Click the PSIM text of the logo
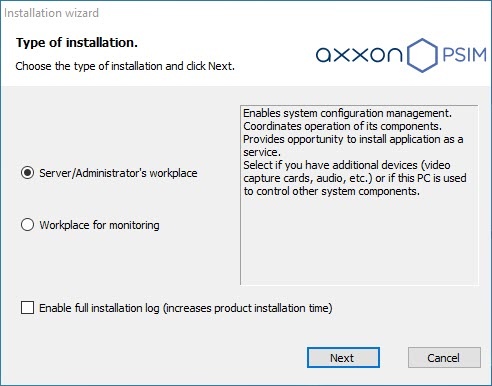 464,55
